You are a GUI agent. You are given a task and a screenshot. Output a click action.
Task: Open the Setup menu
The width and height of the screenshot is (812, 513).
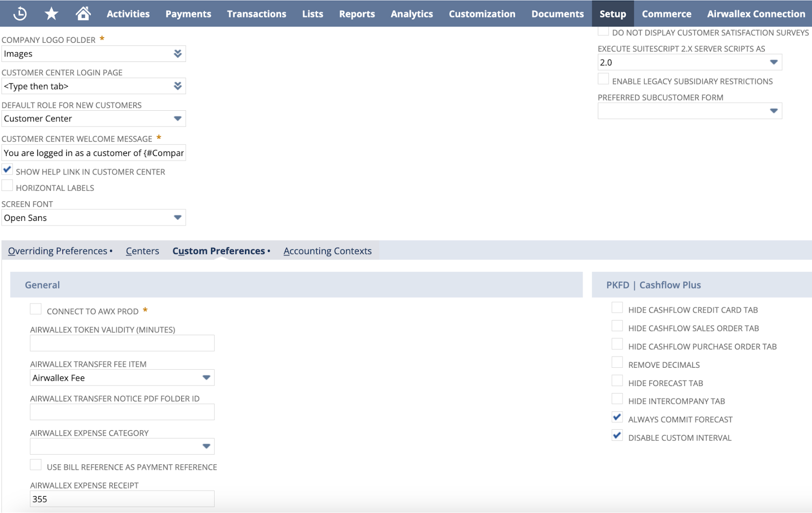pyautogui.click(x=613, y=14)
